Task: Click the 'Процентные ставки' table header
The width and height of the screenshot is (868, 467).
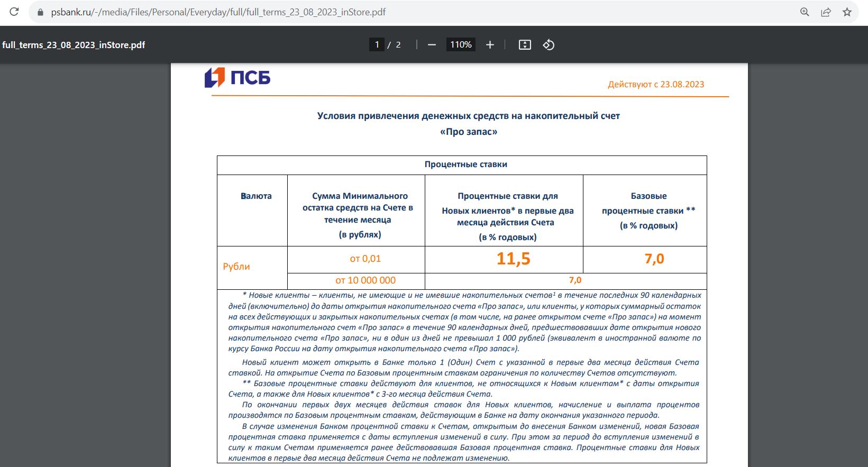Action: click(465, 164)
